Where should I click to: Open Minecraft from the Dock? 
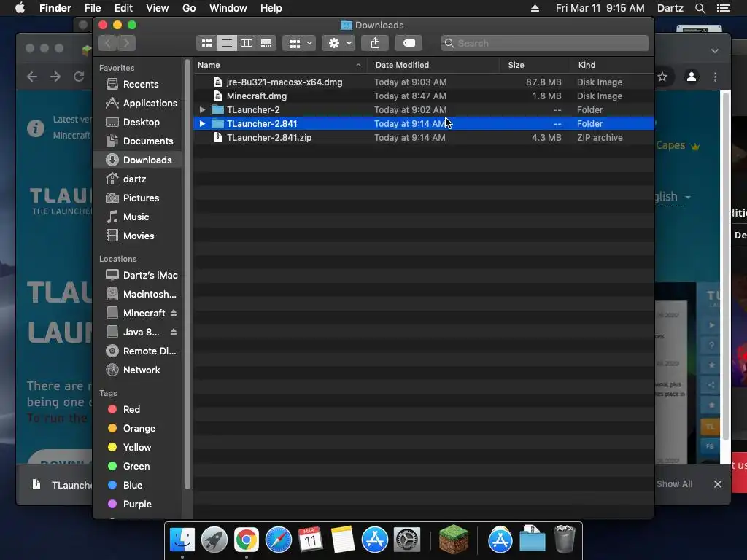click(x=454, y=539)
